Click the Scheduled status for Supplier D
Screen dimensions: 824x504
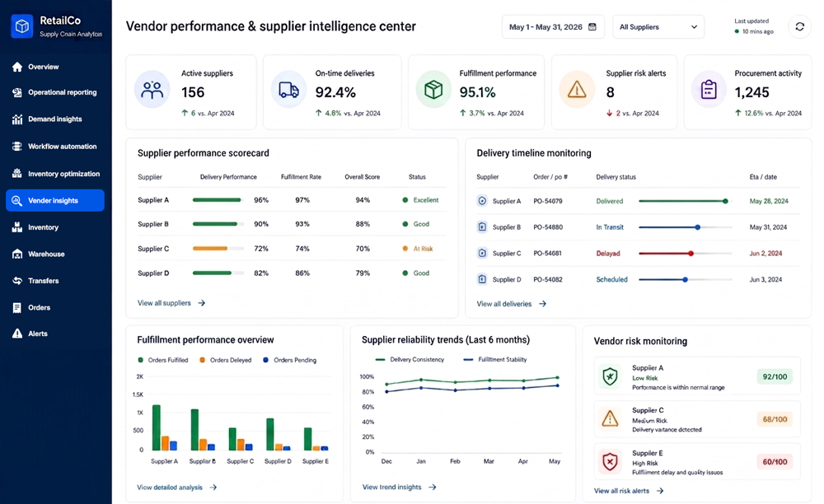click(x=611, y=280)
